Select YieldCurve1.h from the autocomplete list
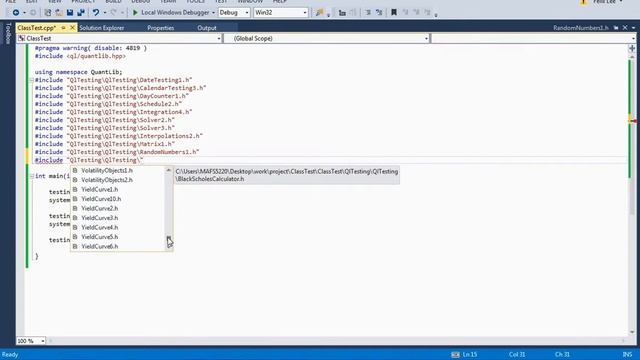Image resolution: width=640 pixels, height=360 pixels. pyautogui.click(x=100, y=189)
